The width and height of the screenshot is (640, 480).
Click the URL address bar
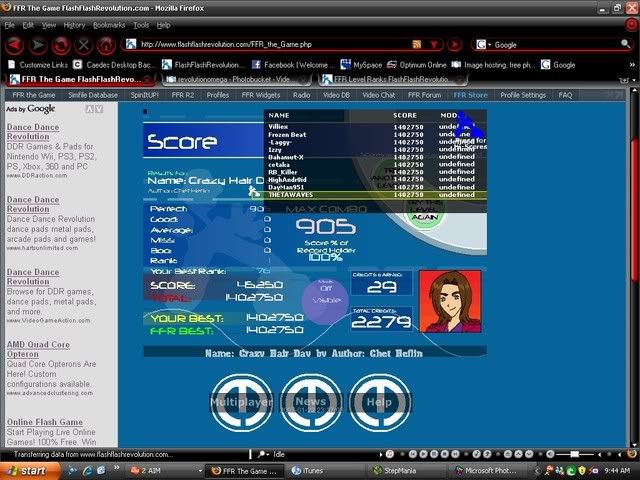[x=270, y=45]
